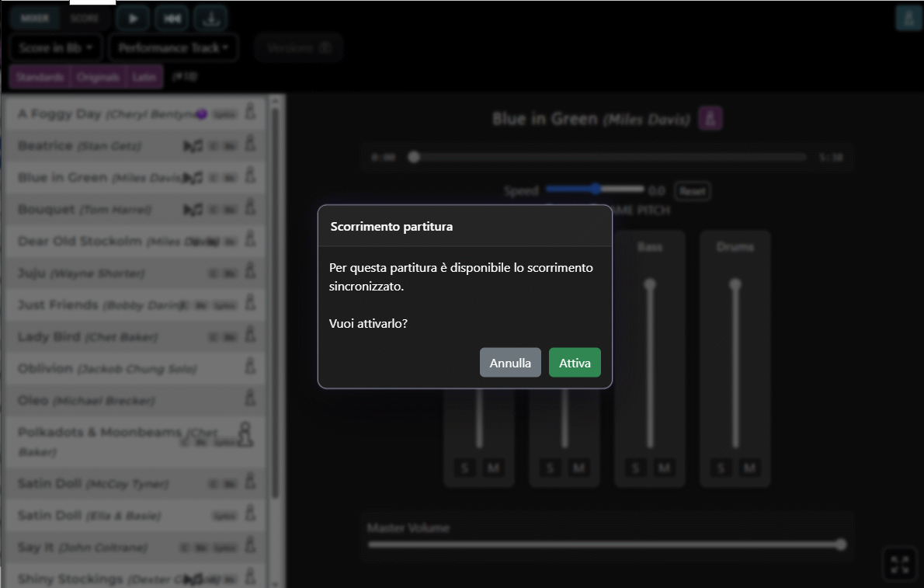Image resolution: width=924 pixels, height=588 pixels.
Task: Click the song list scrollbar up arrow
Action: click(275, 102)
